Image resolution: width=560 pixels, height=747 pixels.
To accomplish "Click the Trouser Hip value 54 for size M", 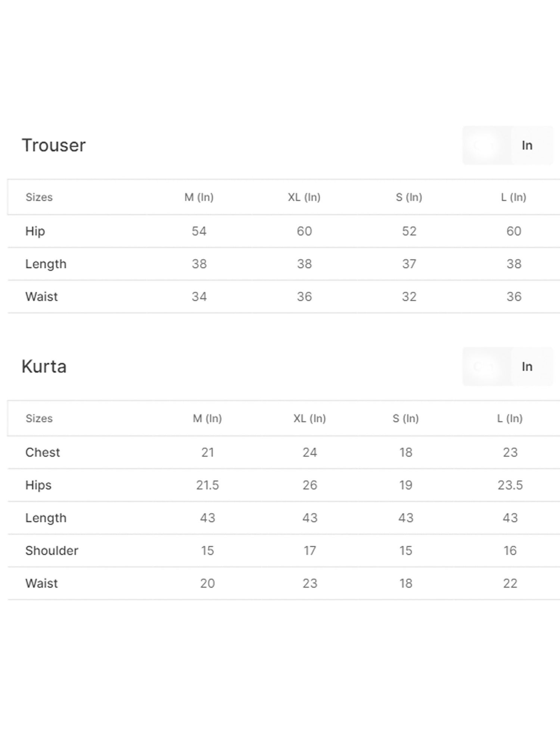I will pyautogui.click(x=199, y=231).
